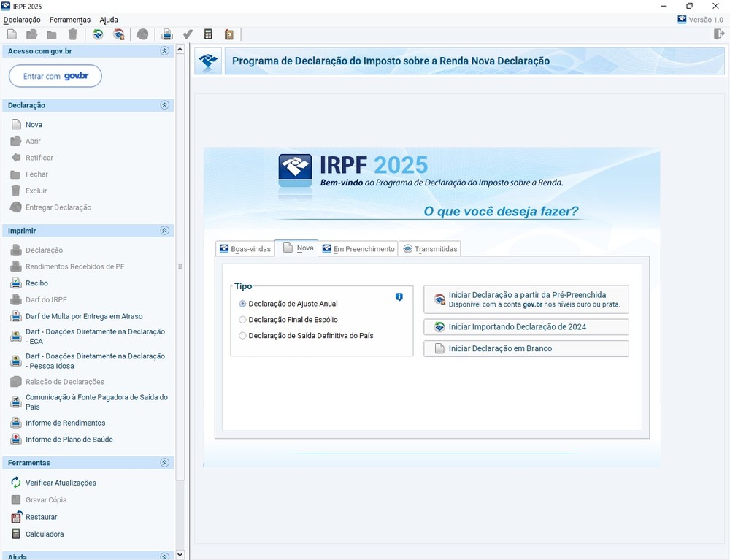This screenshot has height=560, width=730.
Task: Select Declaração de Ajuste Anual option
Action: pos(243,304)
